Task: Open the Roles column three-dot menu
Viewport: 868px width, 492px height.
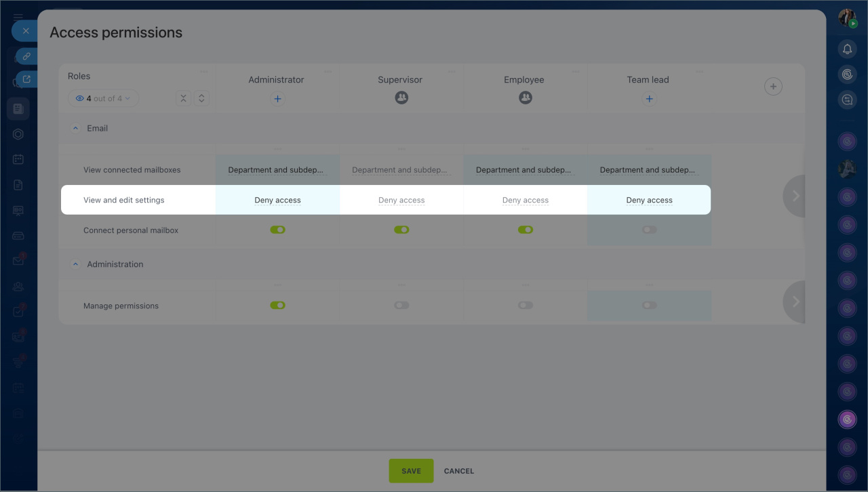Action: [x=204, y=72]
